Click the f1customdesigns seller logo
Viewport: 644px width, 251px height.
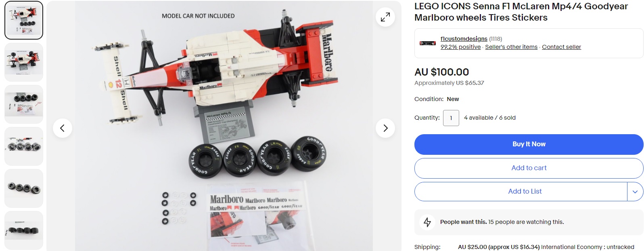point(428,43)
